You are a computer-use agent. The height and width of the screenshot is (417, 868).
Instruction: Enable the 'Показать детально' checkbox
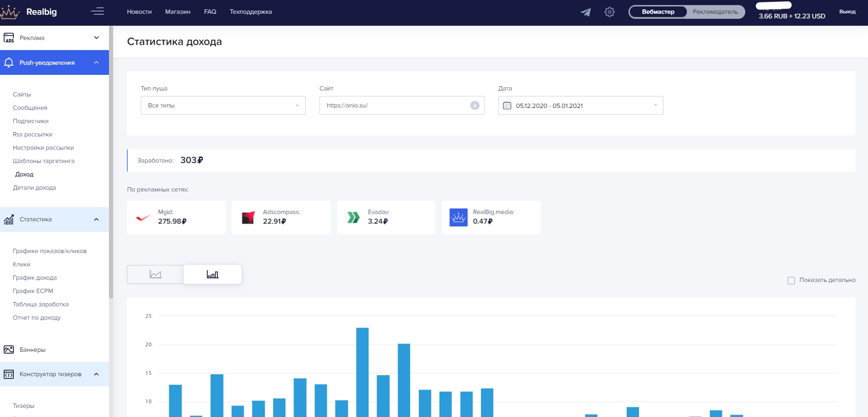(791, 281)
